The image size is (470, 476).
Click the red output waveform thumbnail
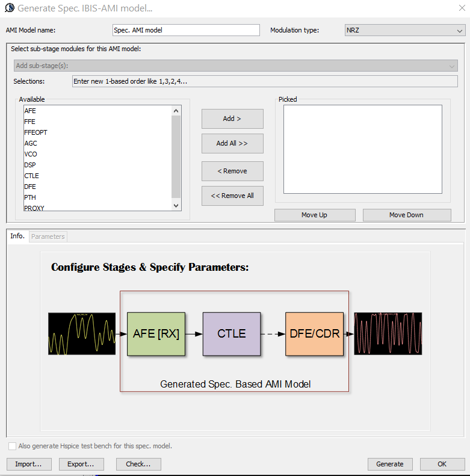pos(388,333)
